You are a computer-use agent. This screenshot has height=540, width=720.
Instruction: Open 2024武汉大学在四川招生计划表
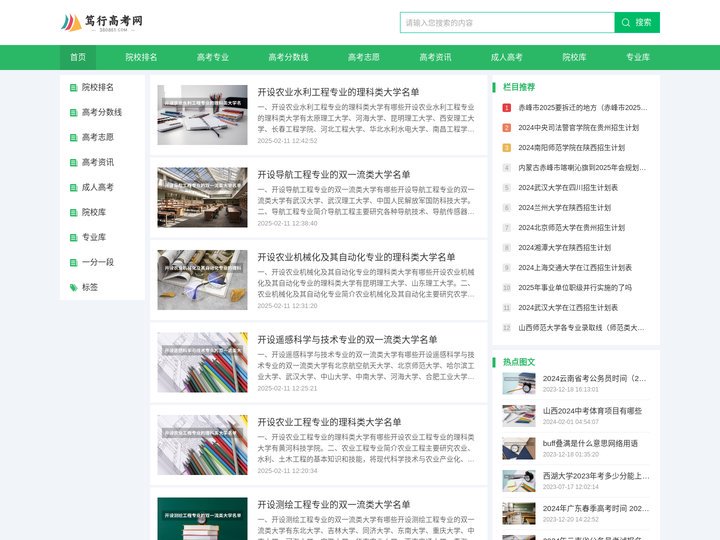pyautogui.click(x=568, y=187)
